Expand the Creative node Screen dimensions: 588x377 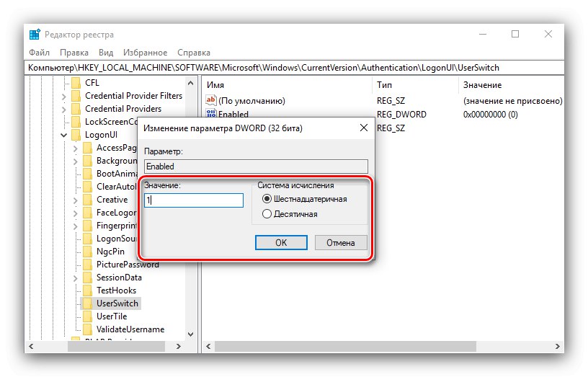coord(76,200)
